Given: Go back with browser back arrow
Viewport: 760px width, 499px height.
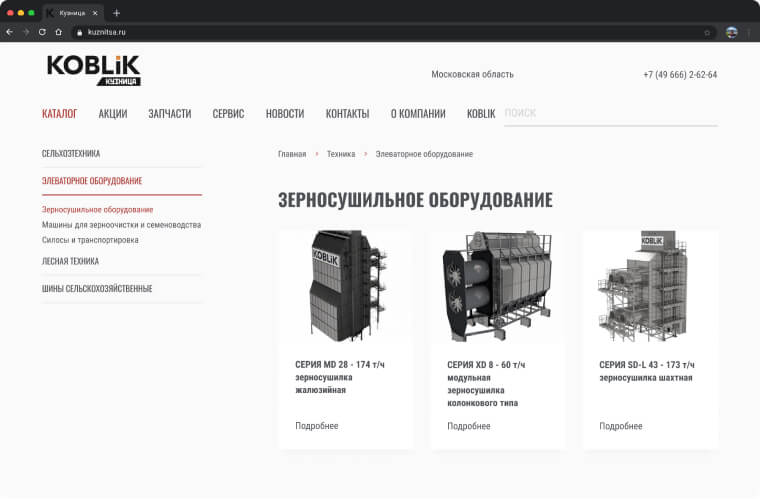Looking at the screenshot, I should pyautogui.click(x=9, y=32).
